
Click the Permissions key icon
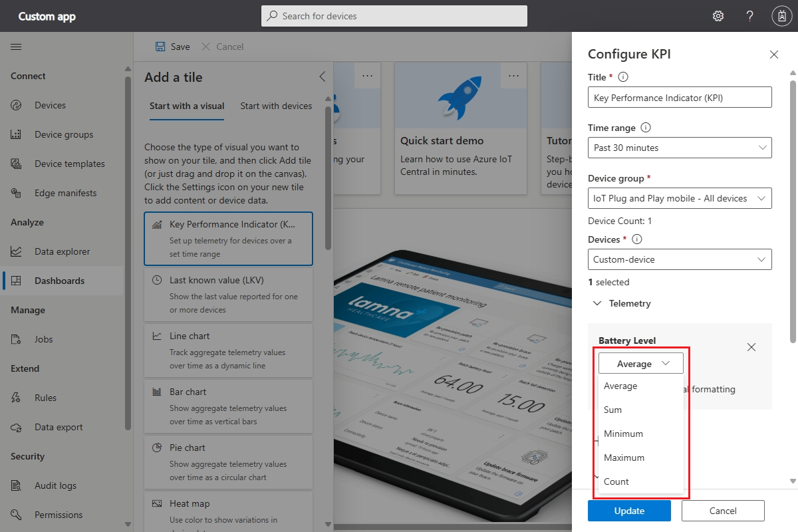coord(17,515)
